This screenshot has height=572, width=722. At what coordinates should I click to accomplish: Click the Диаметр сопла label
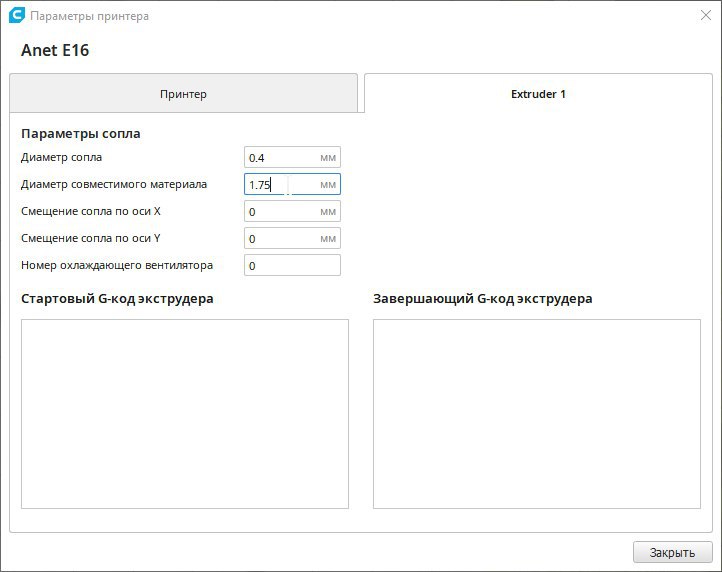(x=61, y=158)
